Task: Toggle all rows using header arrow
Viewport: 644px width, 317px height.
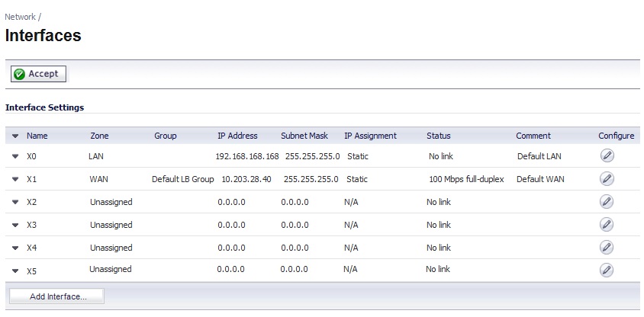Action: tap(15, 136)
